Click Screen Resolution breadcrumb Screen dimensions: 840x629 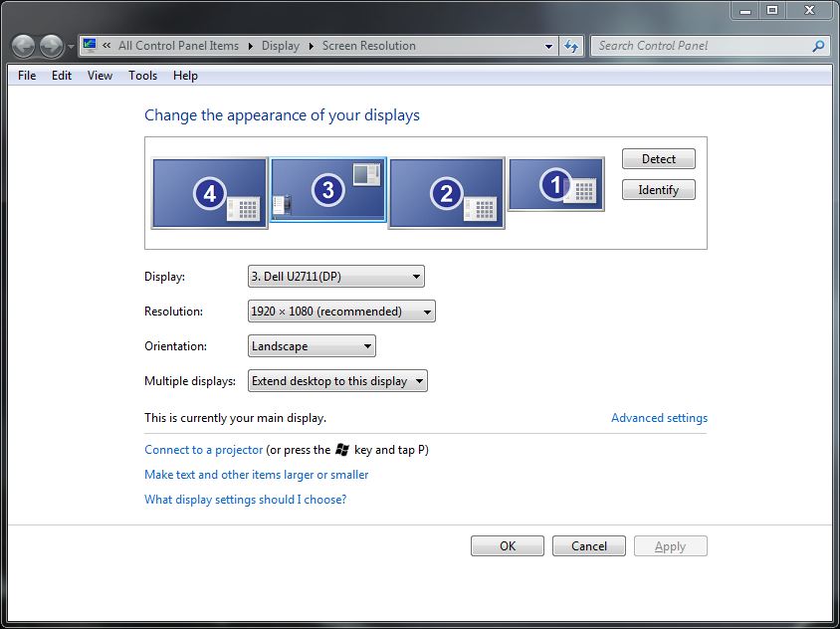tap(368, 46)
